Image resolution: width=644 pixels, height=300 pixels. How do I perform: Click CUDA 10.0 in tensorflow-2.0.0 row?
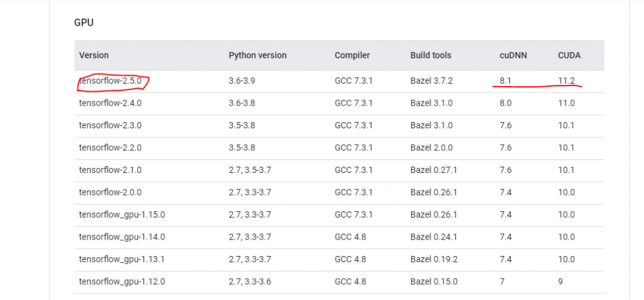point(567,192)
